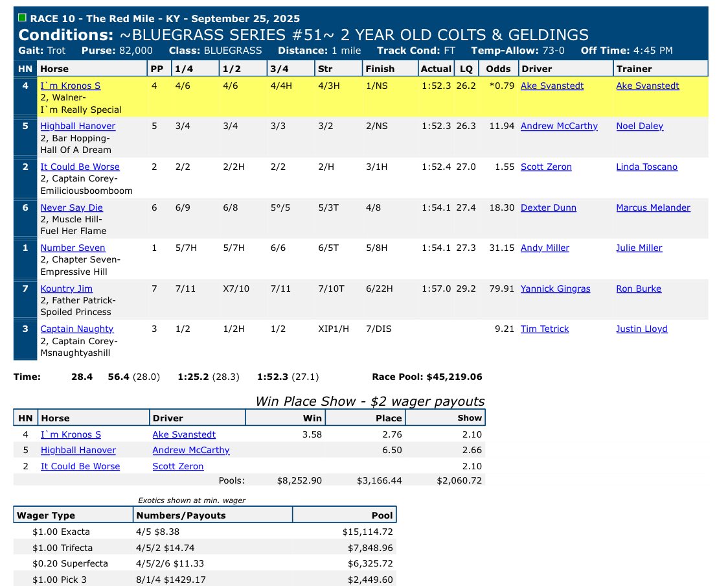Select the 1:57.0 actual time for Kountry Jim
This screenshot has height=586, width=728.
(x=436, y=288)
